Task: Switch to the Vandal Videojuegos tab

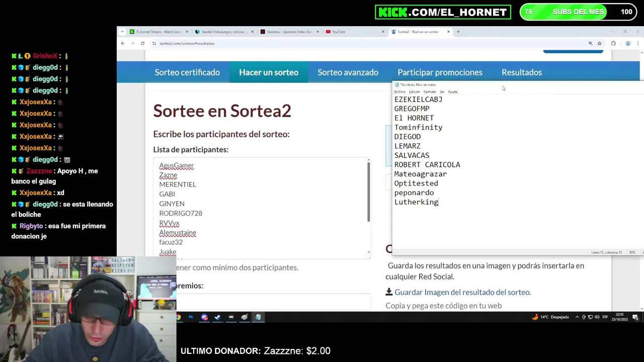Action: (x=224, y=32)
